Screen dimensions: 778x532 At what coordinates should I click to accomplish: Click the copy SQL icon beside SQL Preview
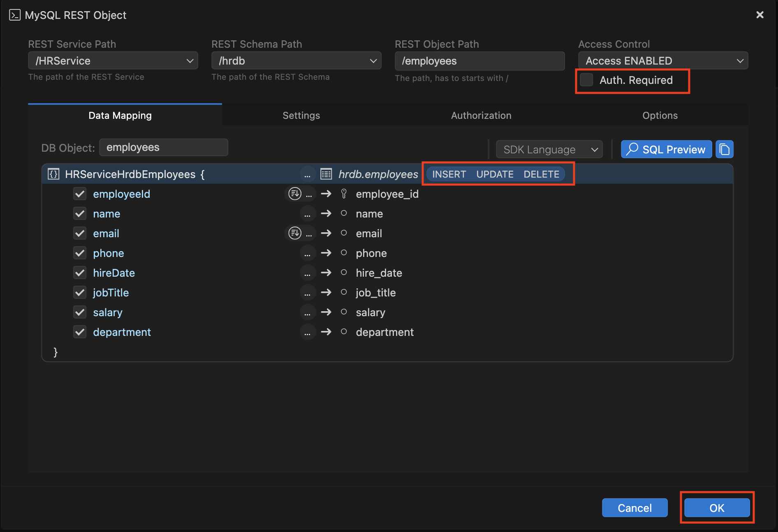[x=725, y=149]
